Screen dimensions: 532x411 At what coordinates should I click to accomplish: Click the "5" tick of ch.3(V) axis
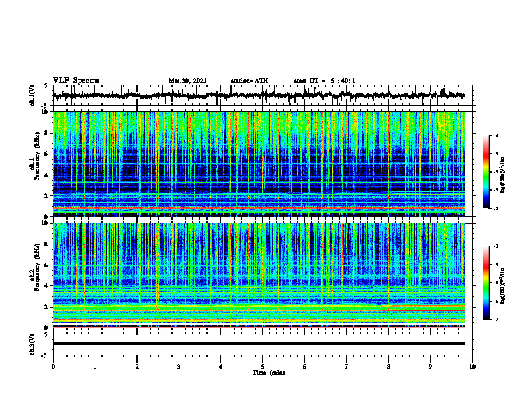(x=46, y=334)
